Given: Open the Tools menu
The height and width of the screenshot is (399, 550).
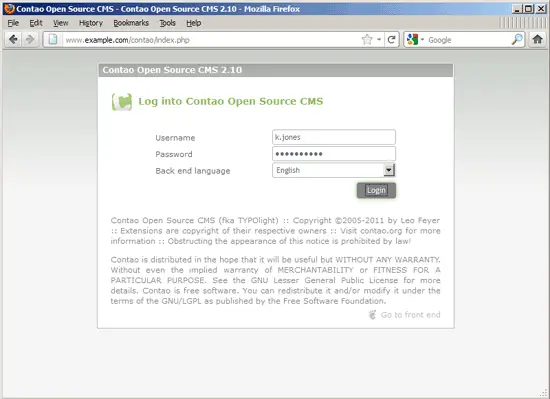Looking at the screenshot, I should 167,23.
